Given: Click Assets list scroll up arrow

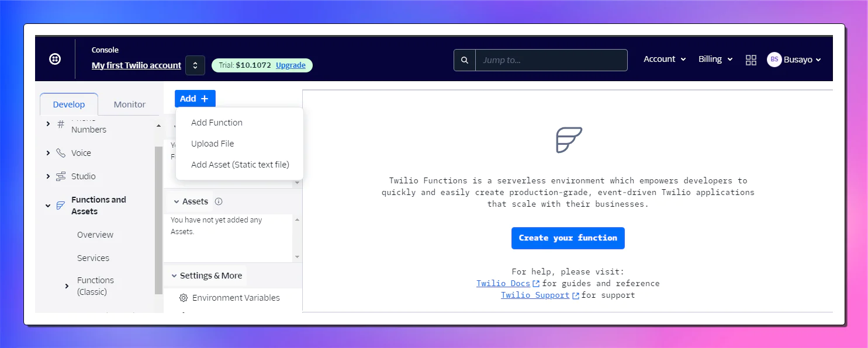Looking at the screenshot, I should [297, 220].
